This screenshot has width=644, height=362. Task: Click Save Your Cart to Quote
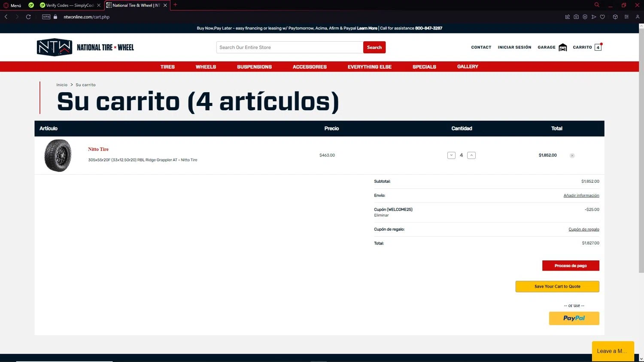[557, 287]
